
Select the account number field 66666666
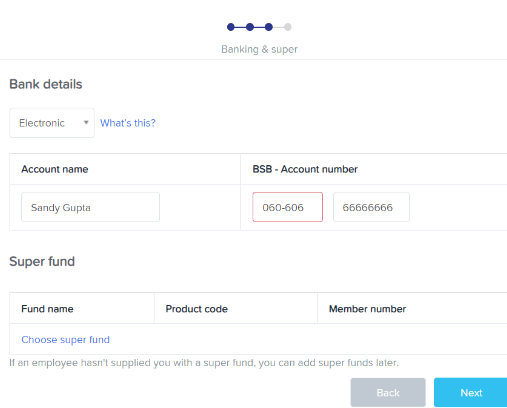371,207
